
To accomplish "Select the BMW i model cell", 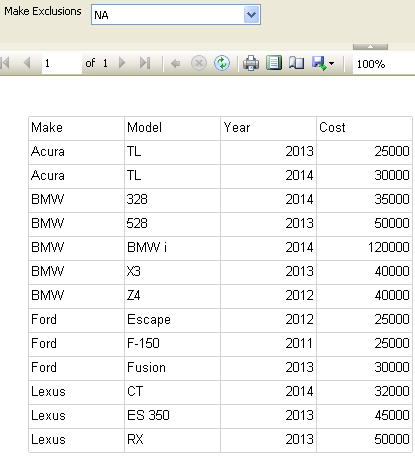I will [x=172, y=248].
